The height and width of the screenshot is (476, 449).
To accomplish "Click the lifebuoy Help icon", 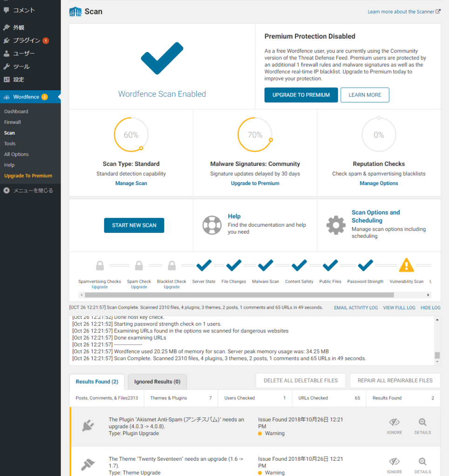I will tap(212, 225).
